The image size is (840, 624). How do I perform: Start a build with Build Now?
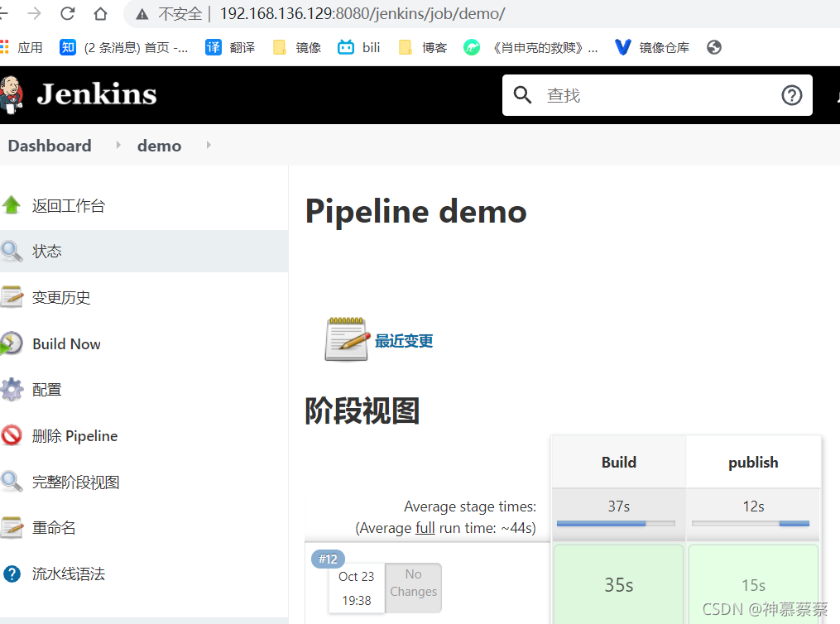pyautogui.click(x=66, y=344)
